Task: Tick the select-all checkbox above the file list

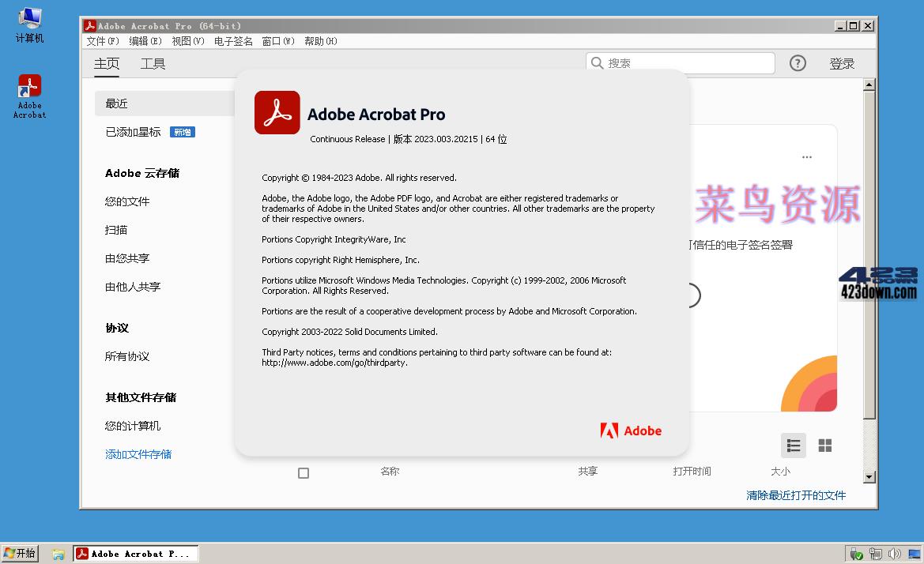Action: (x=304, y=472)
